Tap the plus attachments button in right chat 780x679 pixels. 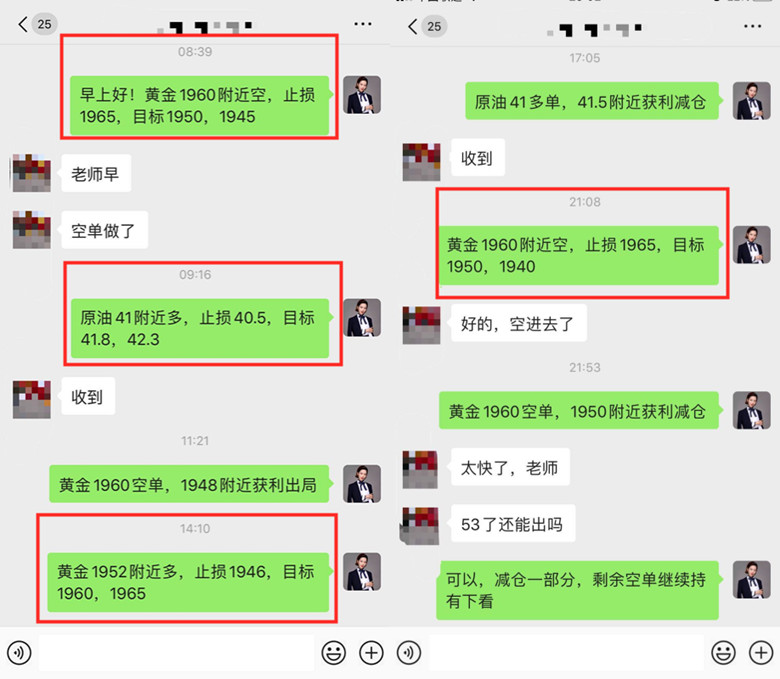tap(761, 652)
